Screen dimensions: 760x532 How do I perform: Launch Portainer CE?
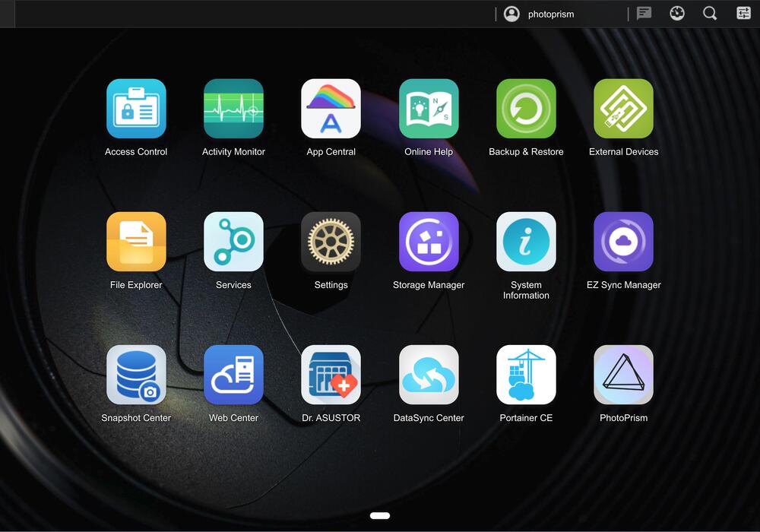tap(526, 374)
